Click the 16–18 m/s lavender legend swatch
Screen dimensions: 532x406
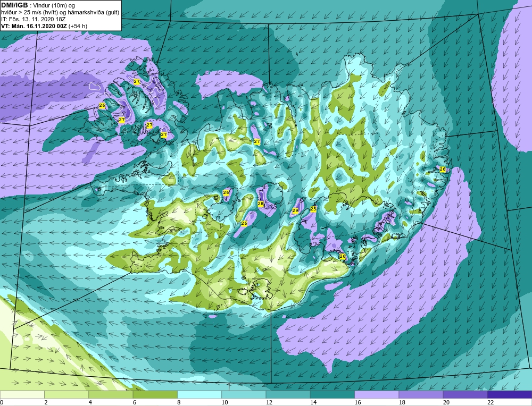377,394
